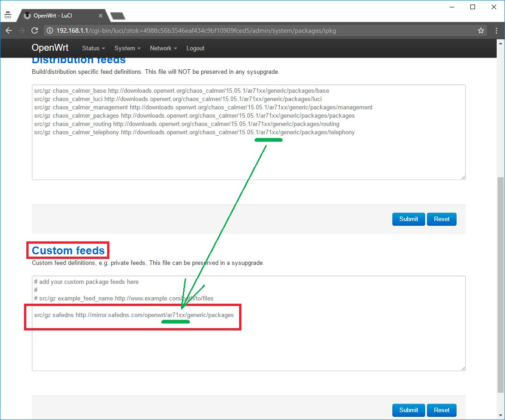Click the OpenWrt logo in the navbar
This screenshot has width=505, height=420.
[x=50, y=48]
